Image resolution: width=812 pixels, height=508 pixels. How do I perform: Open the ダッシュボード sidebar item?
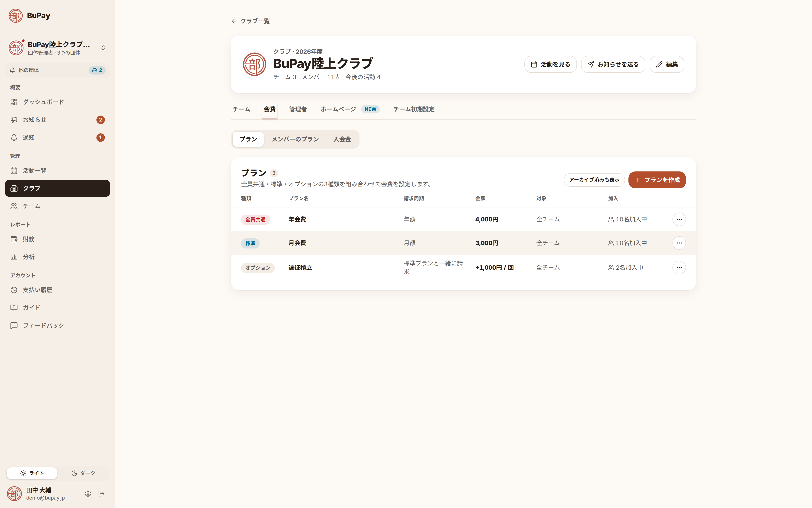click(x=57, y=102)
